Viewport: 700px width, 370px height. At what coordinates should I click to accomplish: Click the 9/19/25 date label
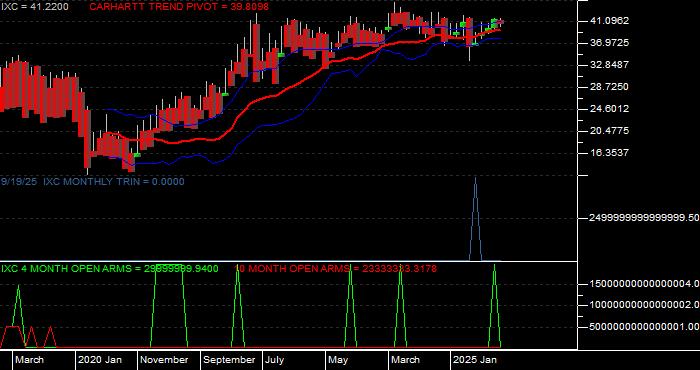click(19, 182)
